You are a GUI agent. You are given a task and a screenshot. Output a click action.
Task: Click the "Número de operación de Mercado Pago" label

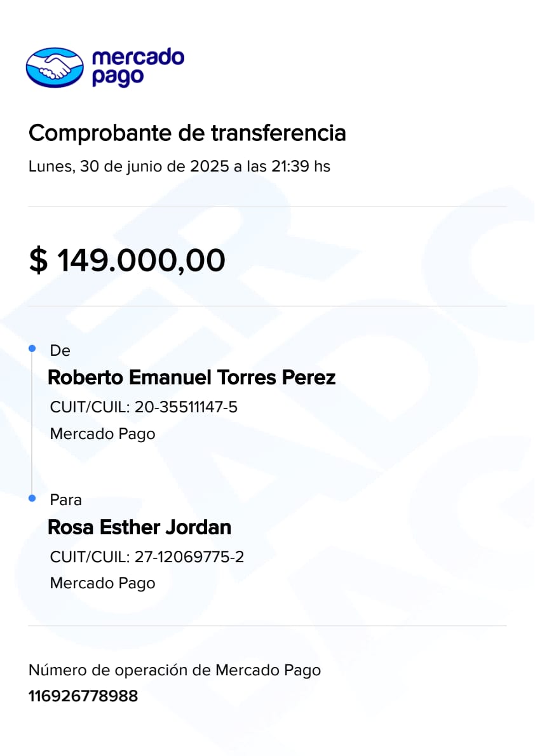pos(175,670)
